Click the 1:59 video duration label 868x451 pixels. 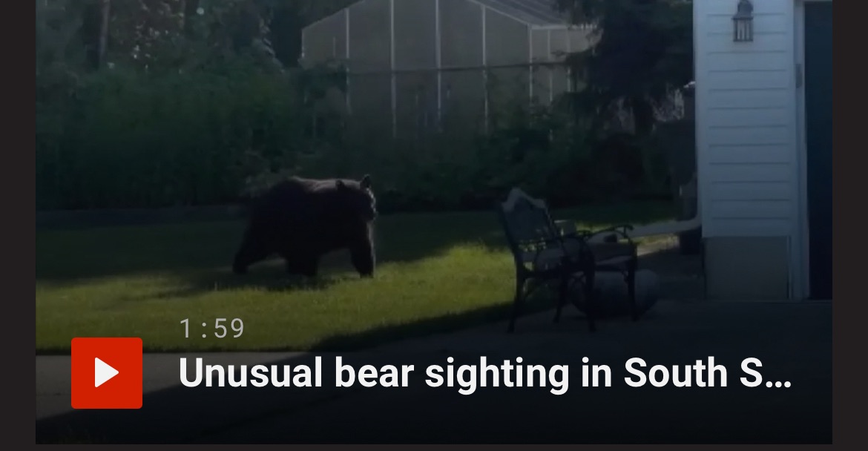click(x=212, y=328)
